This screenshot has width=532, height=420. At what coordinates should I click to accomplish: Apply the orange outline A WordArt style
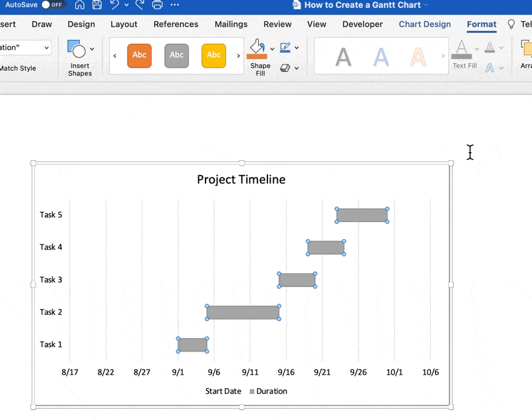[x=418, y=57]
